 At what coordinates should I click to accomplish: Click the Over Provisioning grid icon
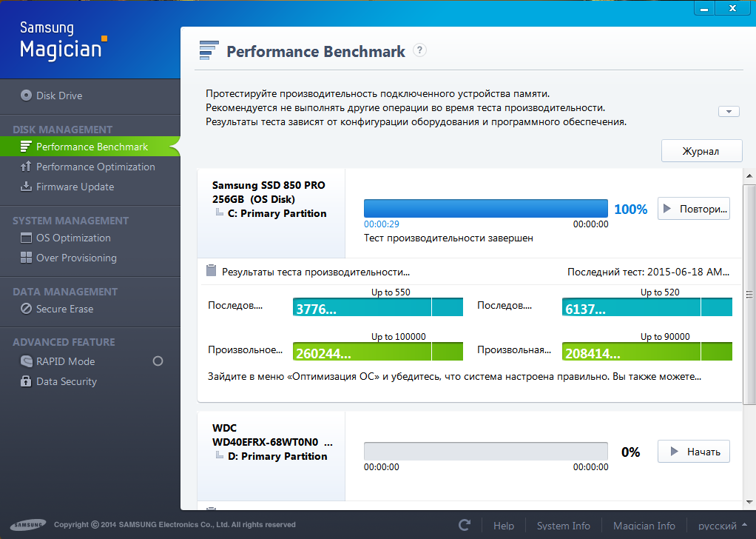pos(26,258)
